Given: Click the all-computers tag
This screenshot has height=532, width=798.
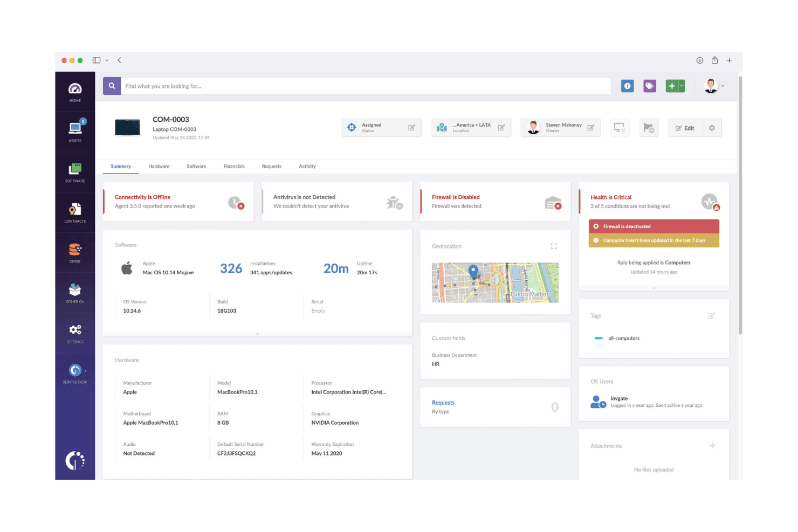Looking at the screenshot, I should (624, 338).
